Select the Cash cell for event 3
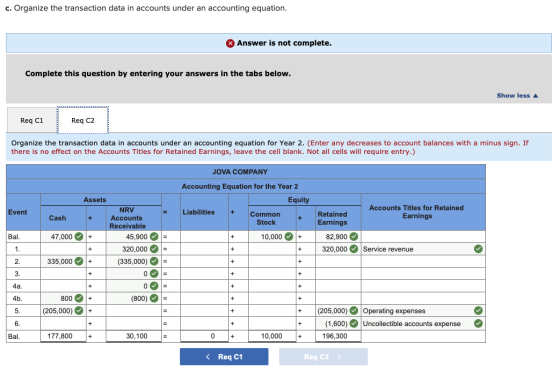 [63, 274]
